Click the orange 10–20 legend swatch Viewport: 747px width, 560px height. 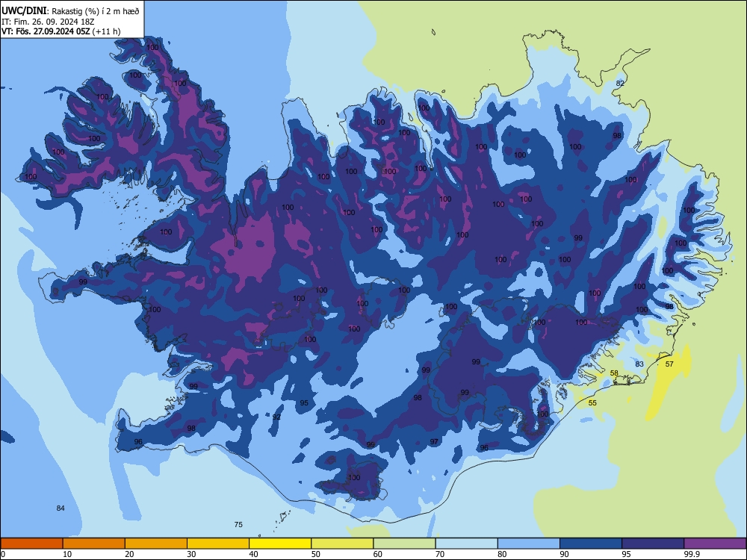(x=94, y=544)
